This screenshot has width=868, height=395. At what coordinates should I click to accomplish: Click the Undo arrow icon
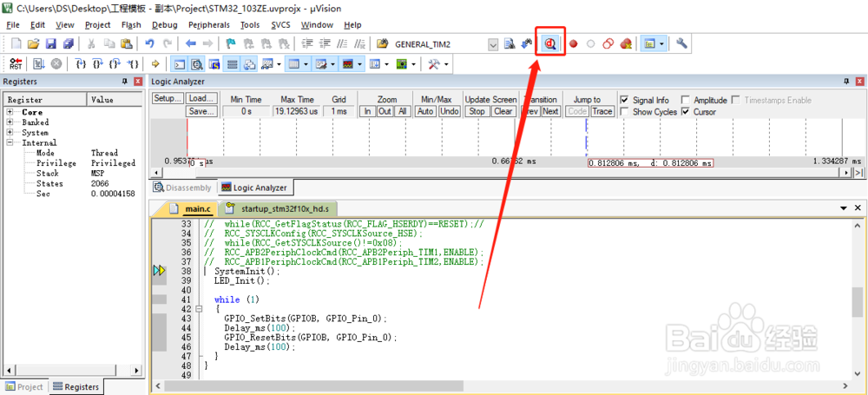149,43
